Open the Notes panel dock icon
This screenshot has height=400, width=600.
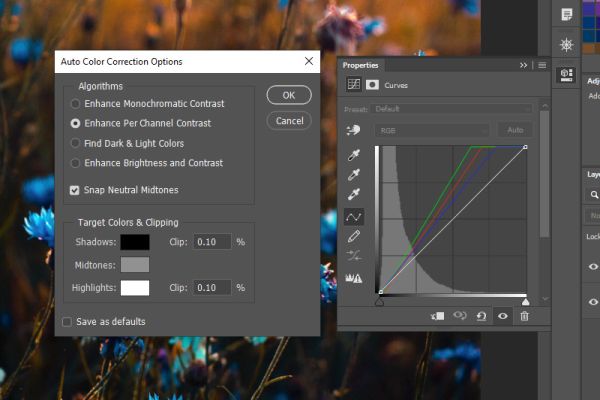[567, 15]
